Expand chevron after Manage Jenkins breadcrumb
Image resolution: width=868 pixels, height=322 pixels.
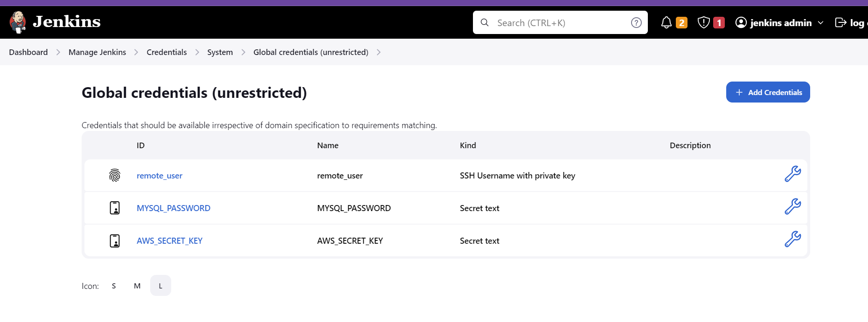tap(136, 52)
